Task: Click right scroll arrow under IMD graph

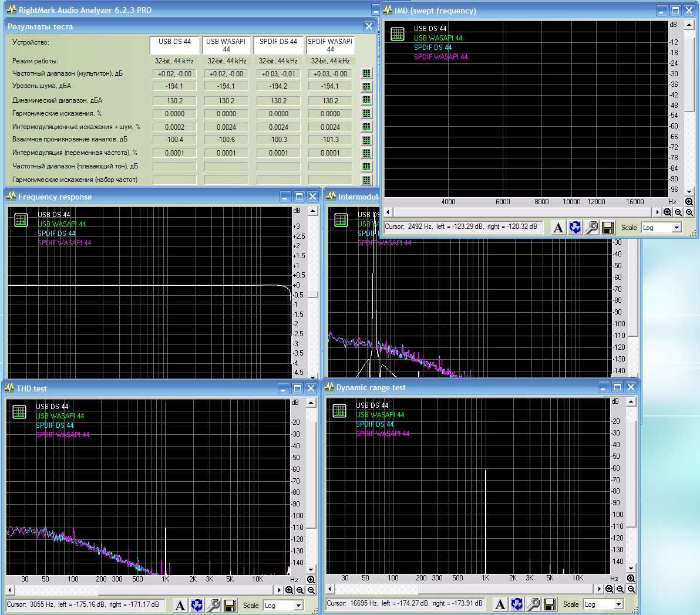Action: (x=658, y=212)
